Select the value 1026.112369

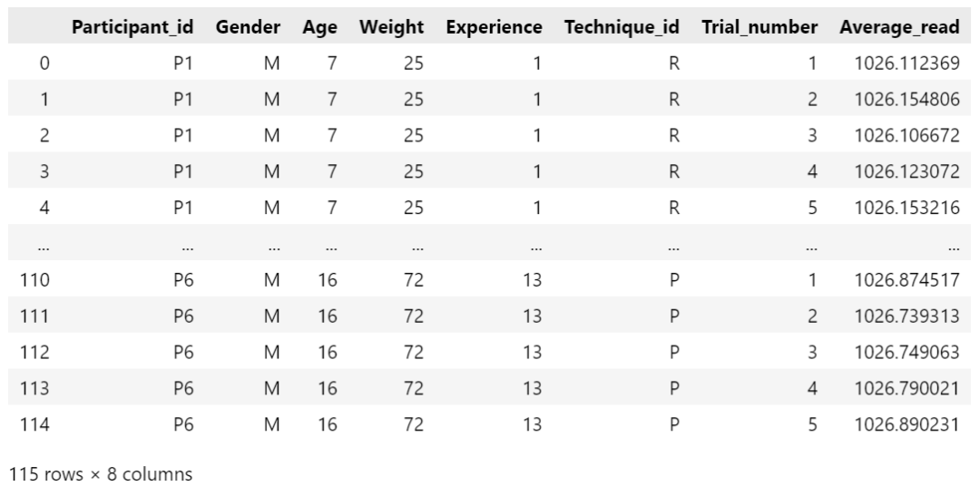pos(906,63)
